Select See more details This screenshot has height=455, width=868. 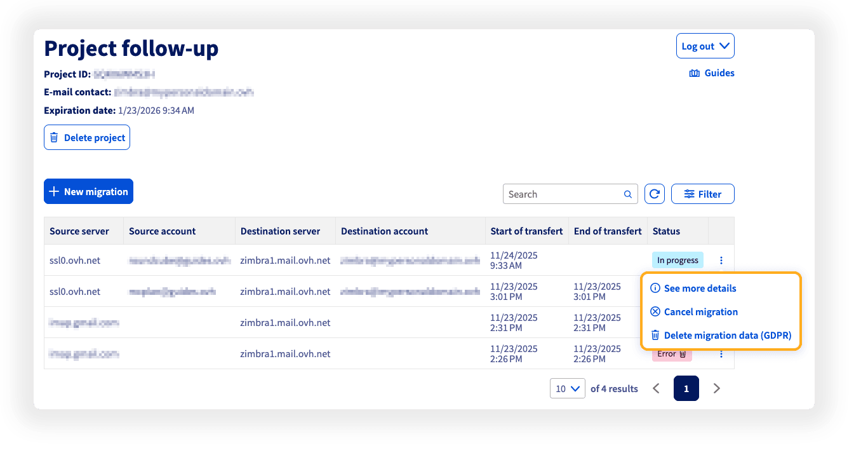(x=693, y=289)
